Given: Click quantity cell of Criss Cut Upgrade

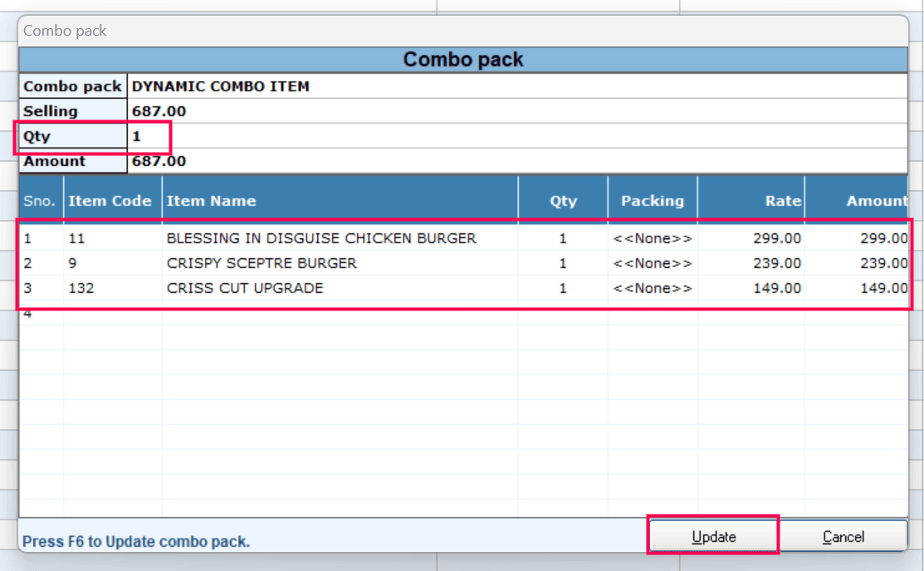Looking at the screenshot, I should 563,288.
